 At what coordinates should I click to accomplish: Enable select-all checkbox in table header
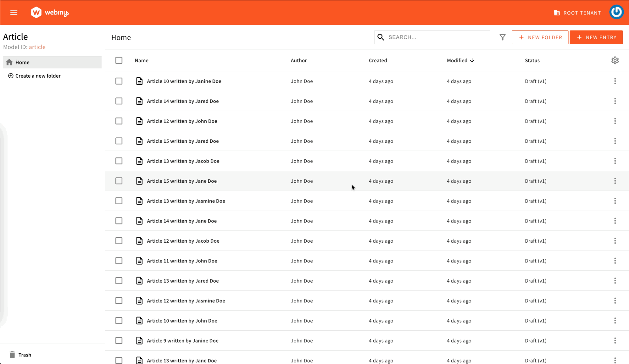point(119,60)
